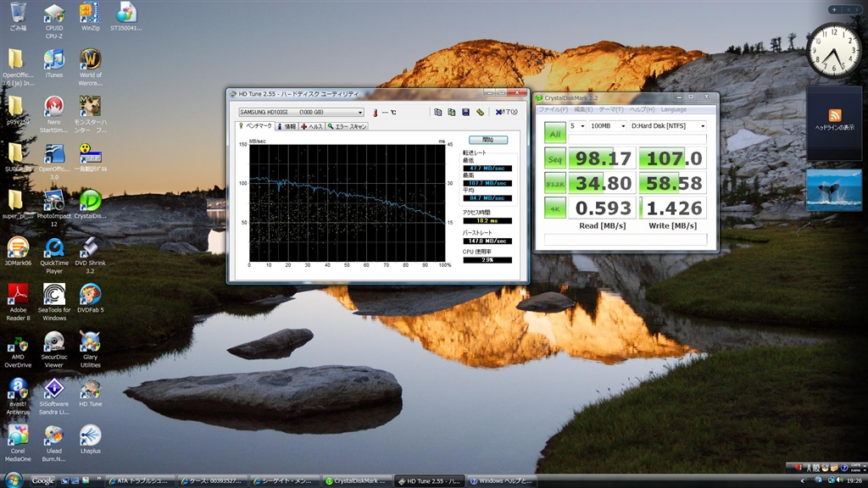Open the Nero StartSmart desktop shortcut

(54, 114)
